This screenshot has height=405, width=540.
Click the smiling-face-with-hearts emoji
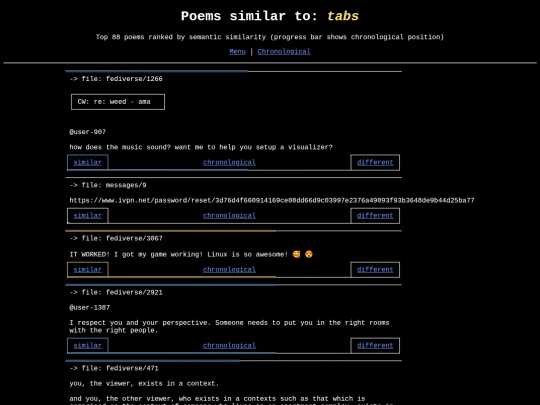coord(296,254)
